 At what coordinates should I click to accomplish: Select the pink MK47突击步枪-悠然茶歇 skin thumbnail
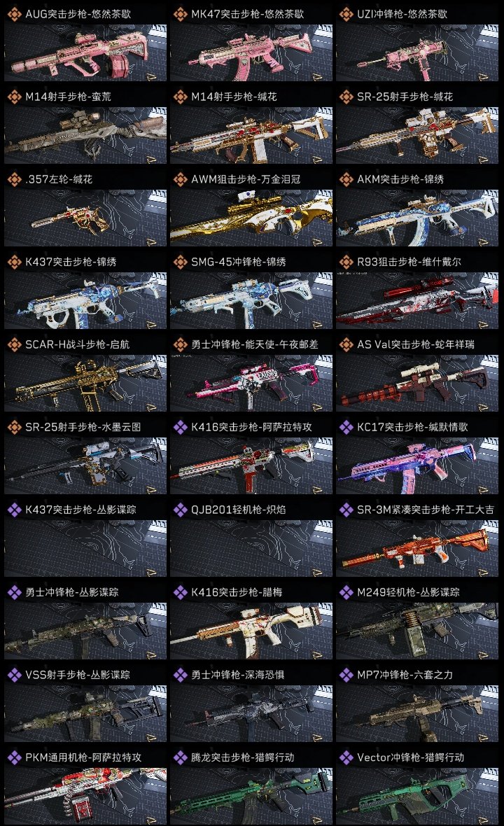point(251,52)
